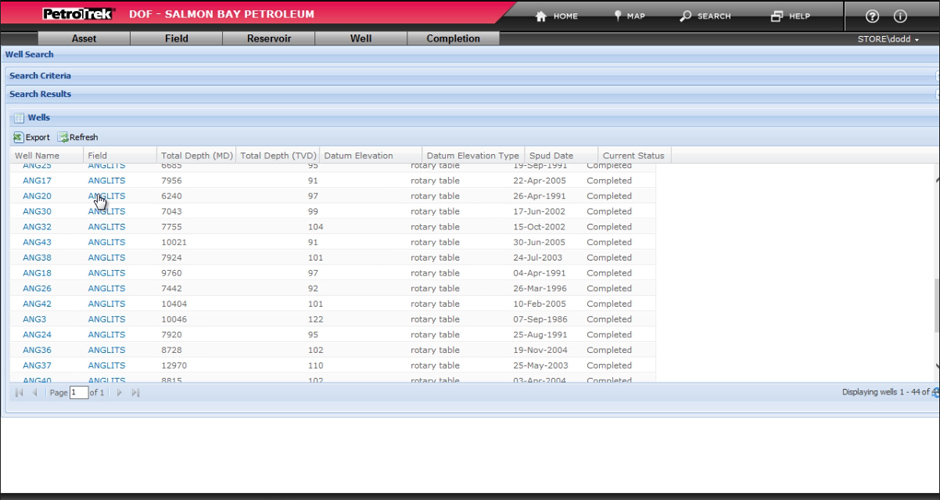The width and height of the screenshot is (940, 500).
Task: Click the question mark icon
Action: (872, 17)
